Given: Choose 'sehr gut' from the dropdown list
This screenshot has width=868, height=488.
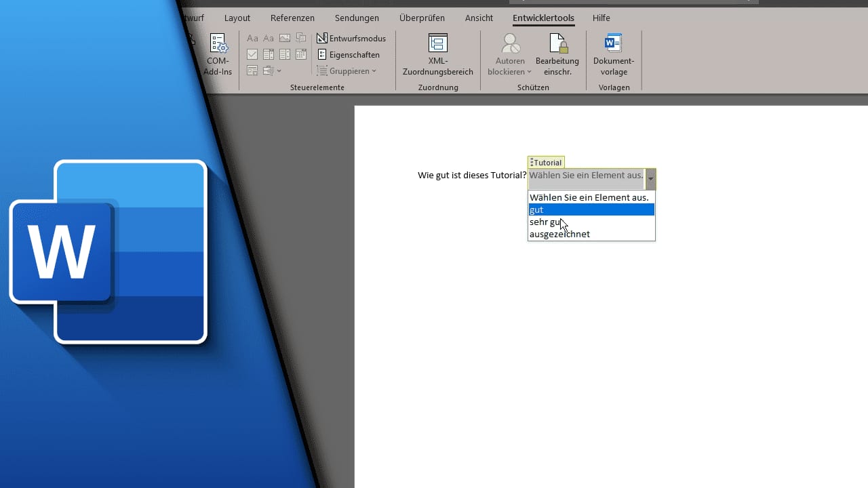Looking at the screenshot, I should [591, 222].
